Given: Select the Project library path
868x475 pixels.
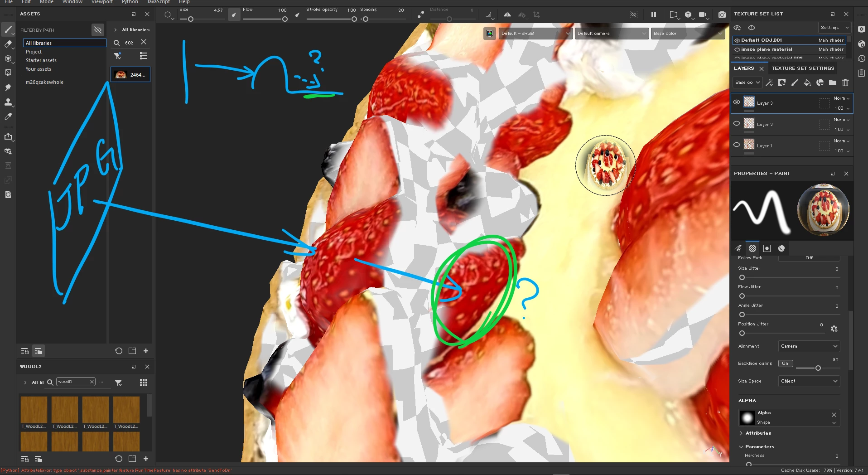Looking at the screenshot, I should (34, 52).
